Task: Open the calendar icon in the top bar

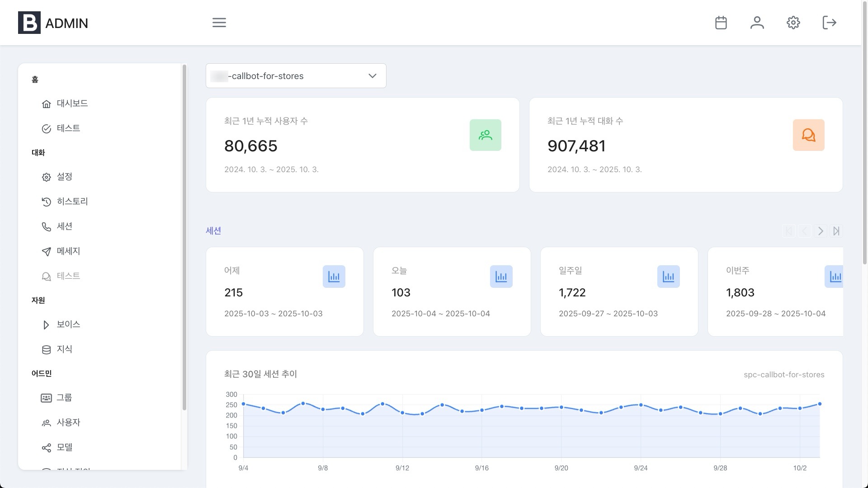Action: [x=721, y=23]
